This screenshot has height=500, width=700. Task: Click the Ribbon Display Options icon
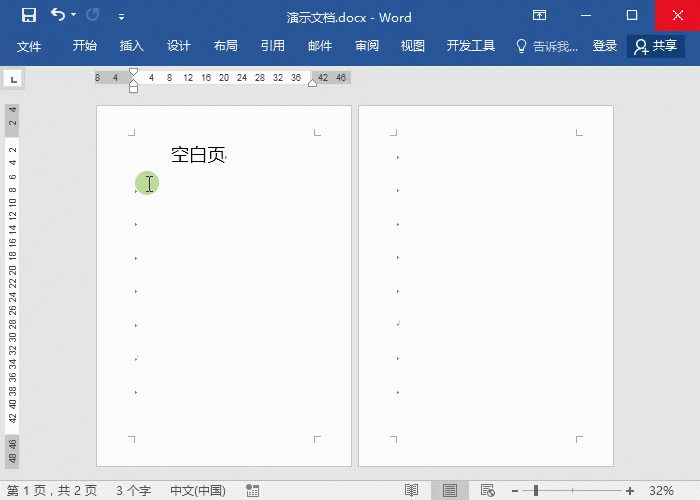point(539,16)
